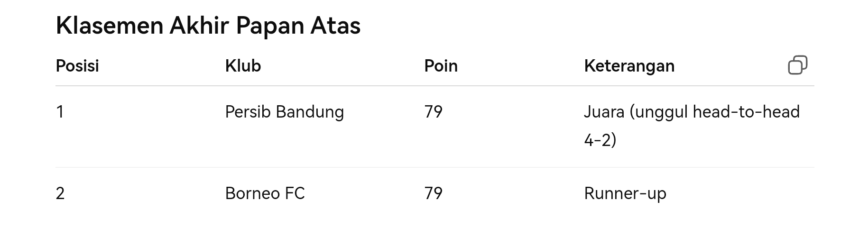Viewport: 868px width, 228px height.
Task: Click the Keterangan column header
Action: [629, 66]
